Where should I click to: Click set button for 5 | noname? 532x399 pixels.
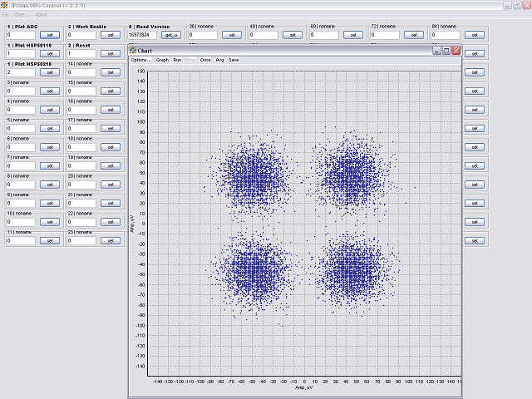click(50, 128)
